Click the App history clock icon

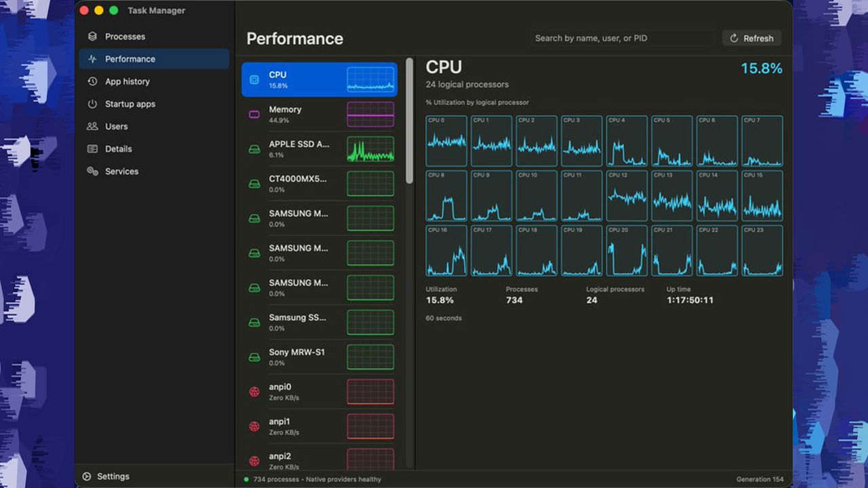(92, 81)
